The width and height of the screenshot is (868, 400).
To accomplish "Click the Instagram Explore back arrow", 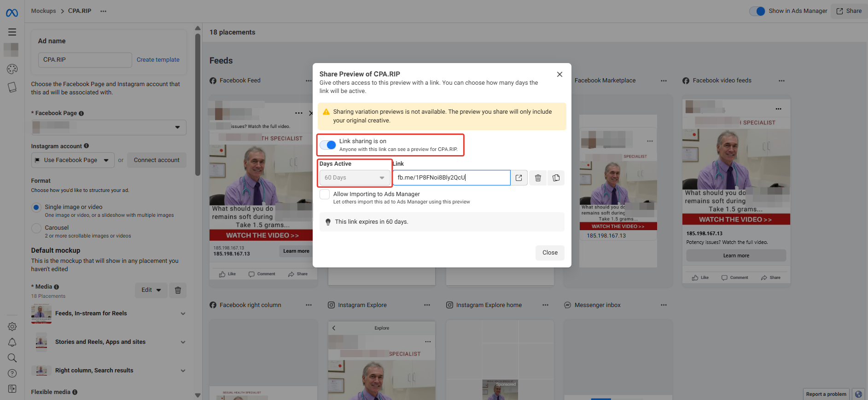I will click(x=334, y=328).
